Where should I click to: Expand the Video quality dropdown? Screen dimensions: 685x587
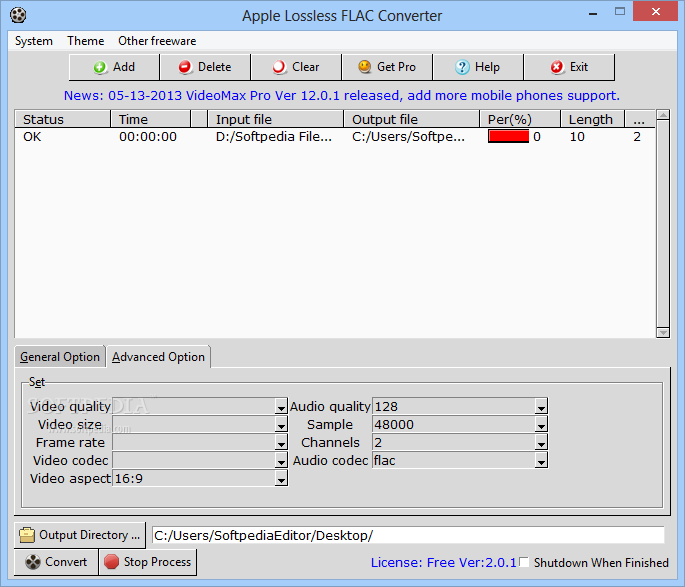(281, 407)
